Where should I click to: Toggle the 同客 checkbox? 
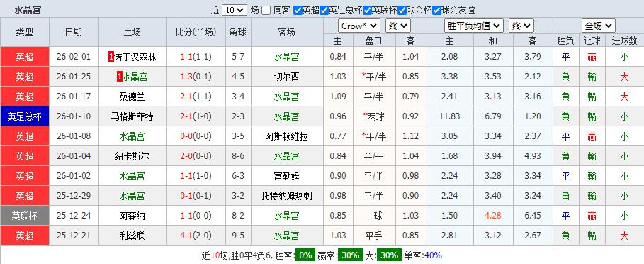266,10
